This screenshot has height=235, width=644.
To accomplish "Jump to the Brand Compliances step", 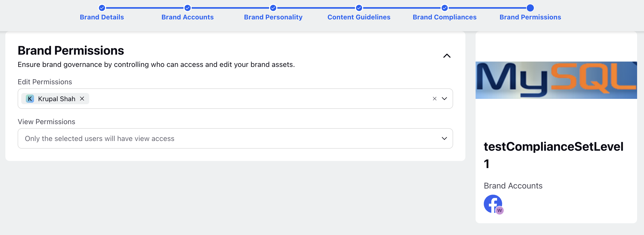I will click(x=444, y=17).
